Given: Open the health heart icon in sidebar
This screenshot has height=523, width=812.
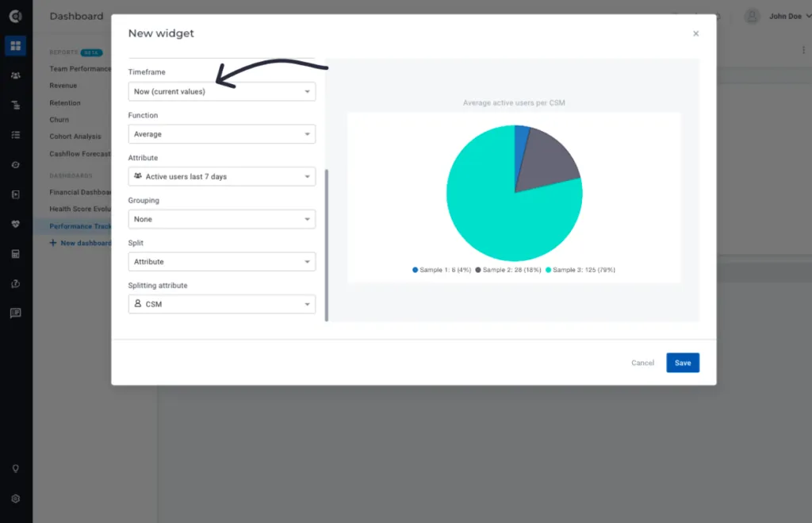Looking at the screenshot, I should point(16,224).
